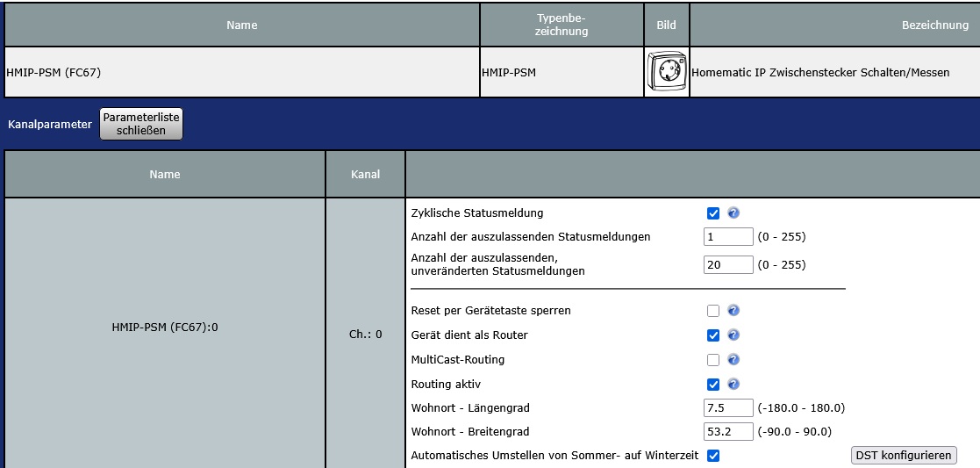Uncheck Gerät dient als Router

713,335
